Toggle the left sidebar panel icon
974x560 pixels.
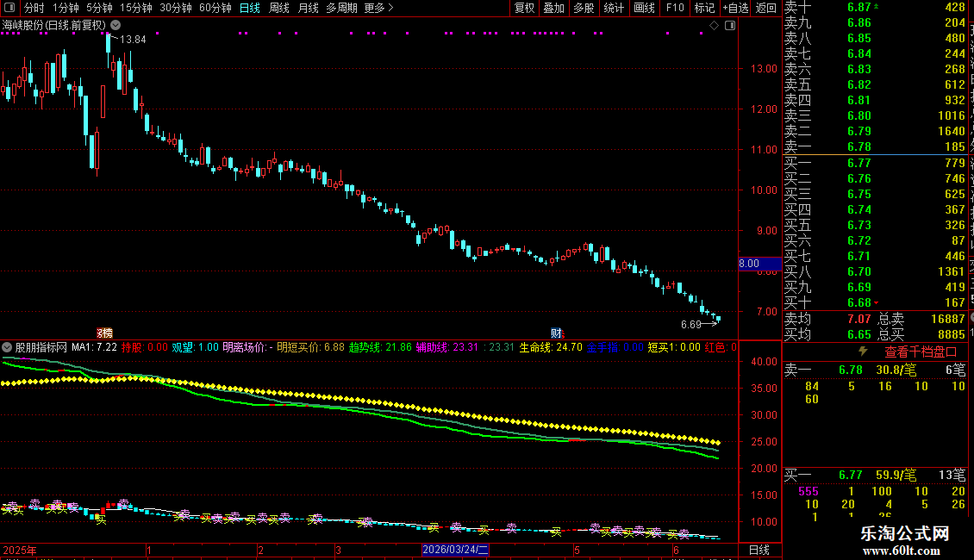point(9,8)
